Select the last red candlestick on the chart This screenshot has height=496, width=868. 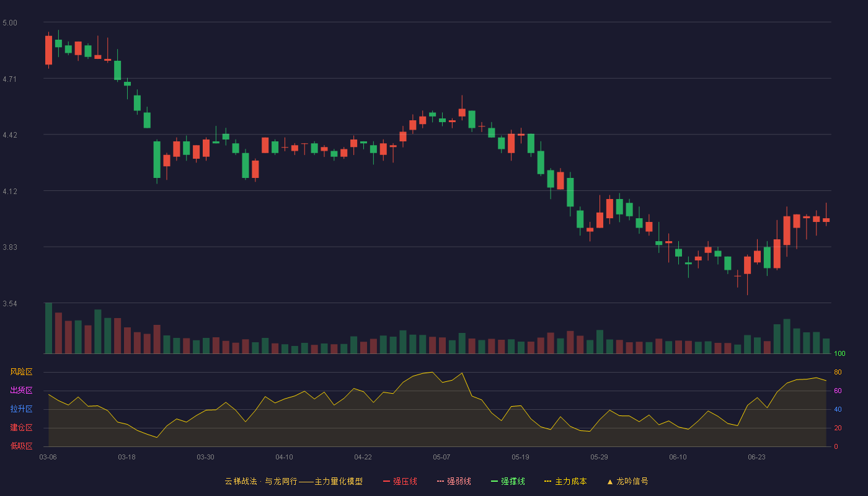(826, 219)
